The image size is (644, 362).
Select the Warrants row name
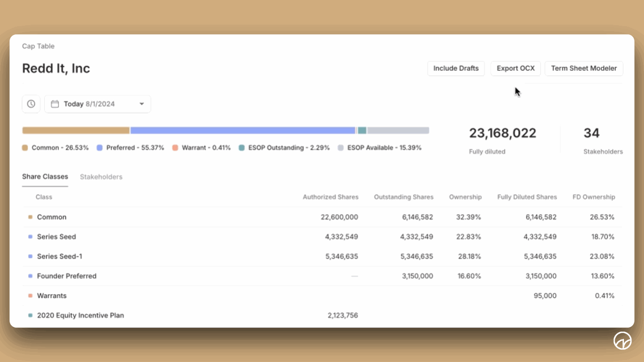pos(52,296)
